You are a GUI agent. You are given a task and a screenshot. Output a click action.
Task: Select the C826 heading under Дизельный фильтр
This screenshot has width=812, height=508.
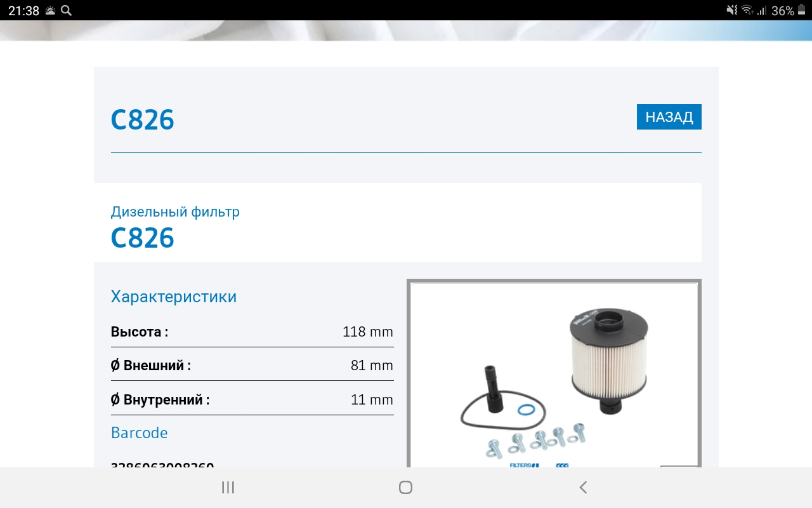142,237
